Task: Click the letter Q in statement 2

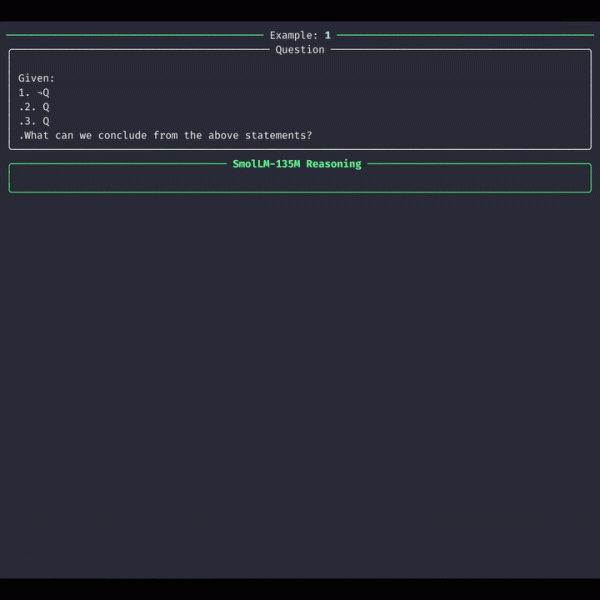Action: click(46, 107)
